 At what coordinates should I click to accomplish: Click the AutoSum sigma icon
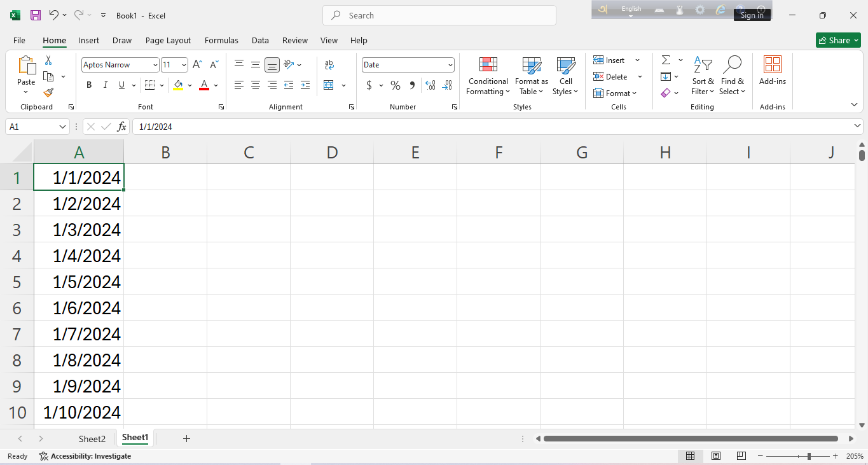[x=666, y=60]
